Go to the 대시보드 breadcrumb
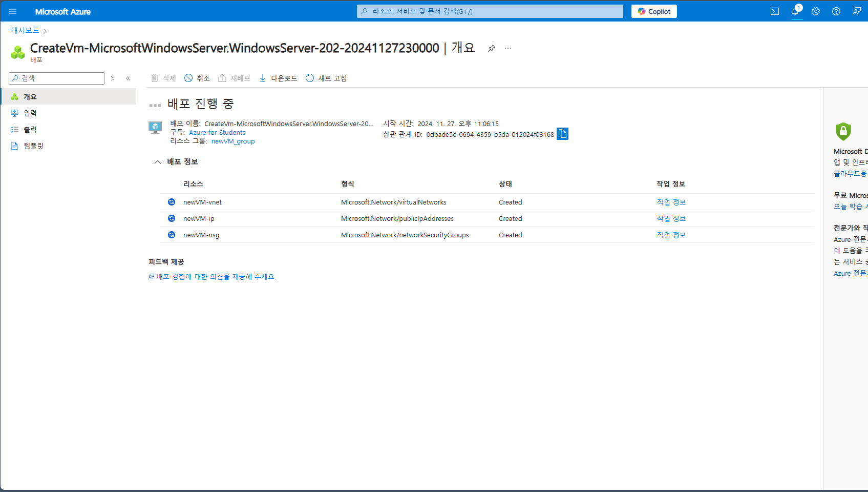Viewport: 868px width, 492px height. 25,30
